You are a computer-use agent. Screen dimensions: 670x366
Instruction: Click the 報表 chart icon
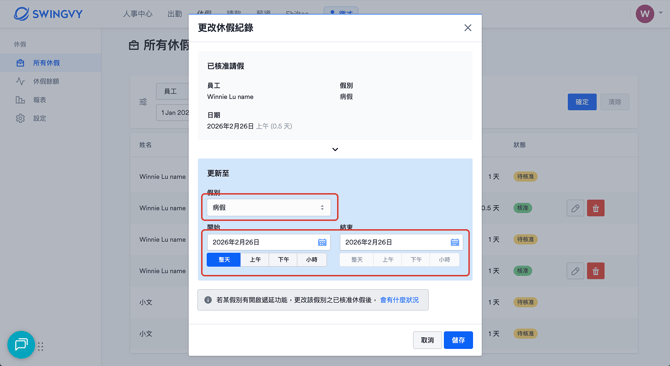[x=20, y=100]
